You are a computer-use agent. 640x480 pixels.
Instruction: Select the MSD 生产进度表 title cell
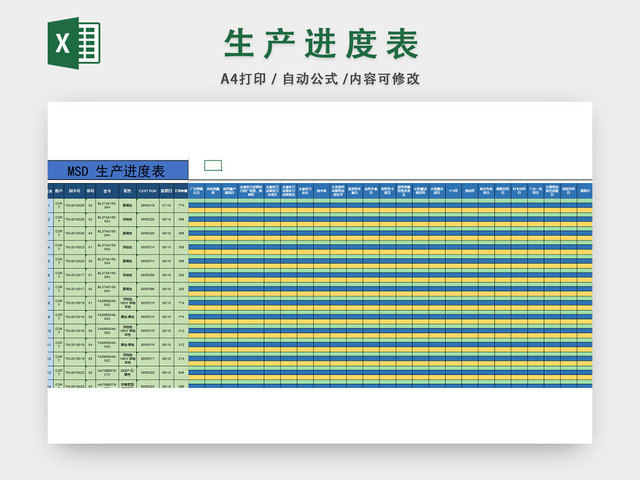tap(118, 170)
